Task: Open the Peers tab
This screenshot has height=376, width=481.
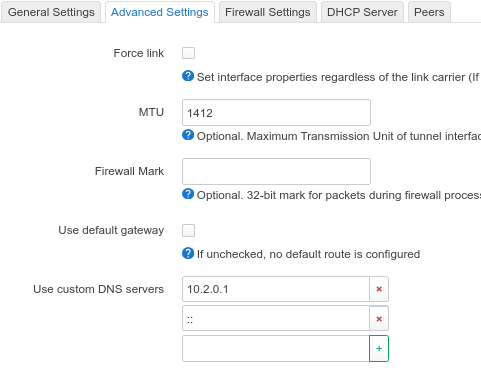Action: pyautogui.click(x=429, y=12)
